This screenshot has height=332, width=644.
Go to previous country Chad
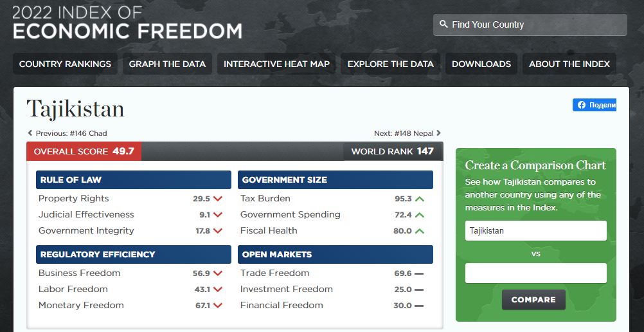coord(67,133)
